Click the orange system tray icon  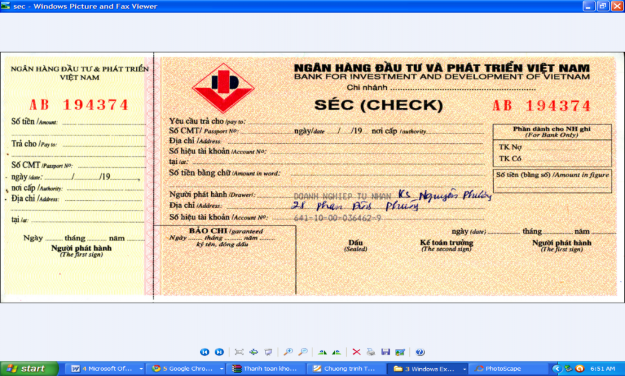pyautogui.click(x=580, y=369)
